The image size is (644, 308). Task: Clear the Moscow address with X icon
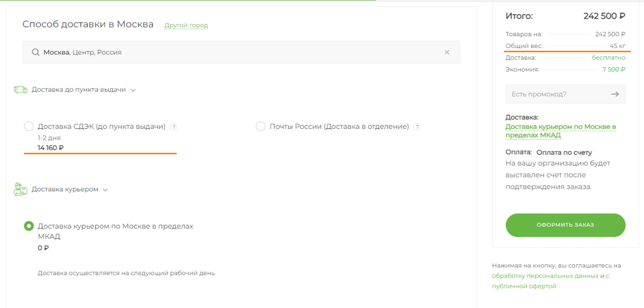pos(447,52)
